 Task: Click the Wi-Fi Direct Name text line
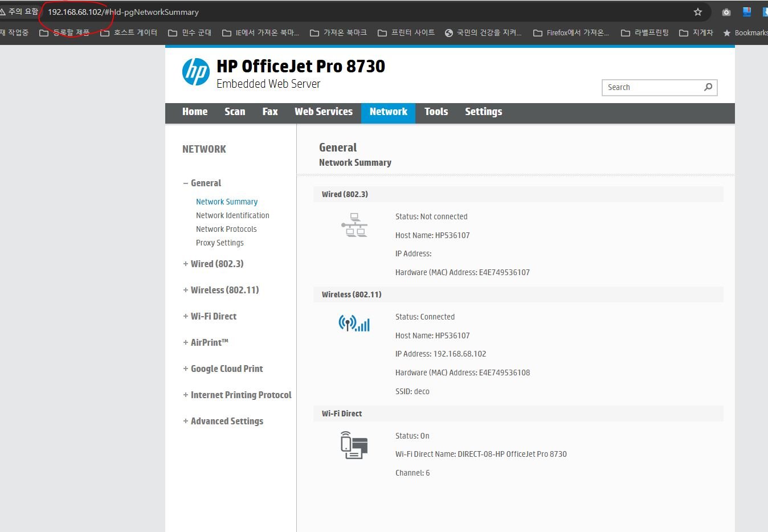(x=481, y=454)
